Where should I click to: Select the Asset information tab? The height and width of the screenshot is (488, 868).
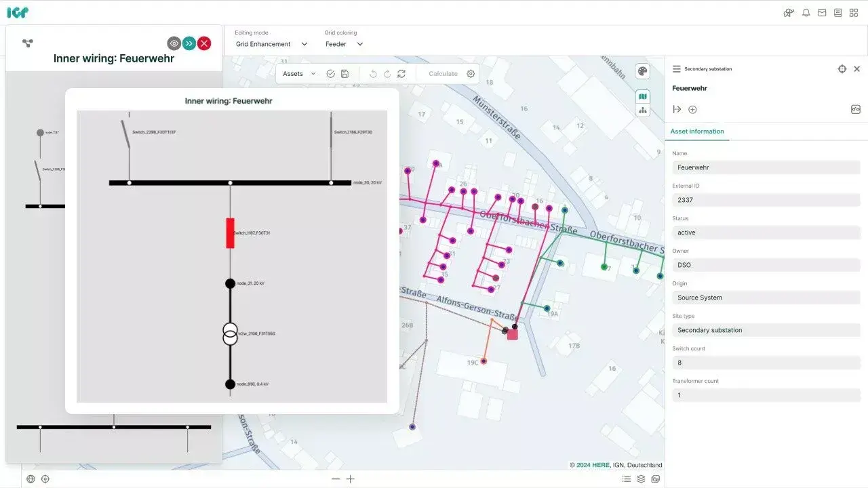tap(697, 131)
